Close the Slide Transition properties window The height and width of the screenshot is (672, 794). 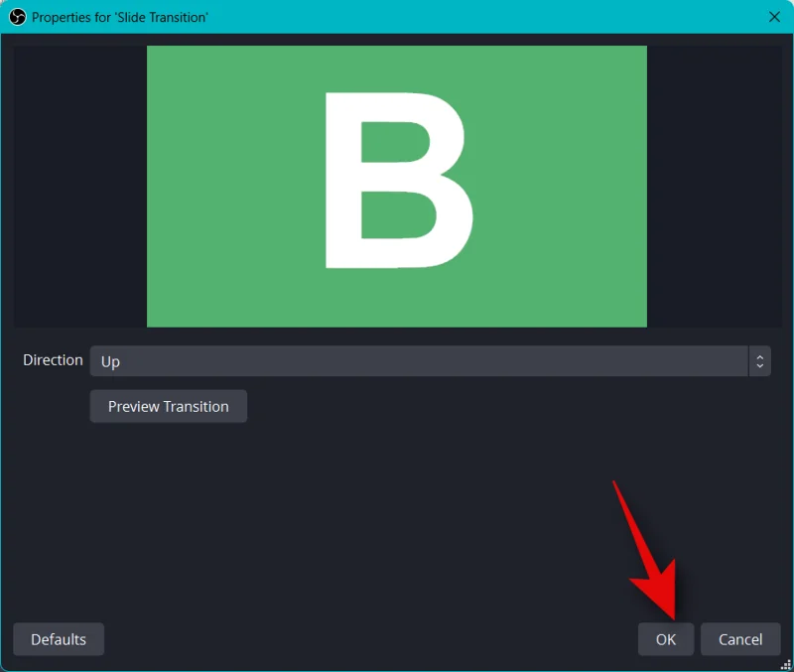point(774,17)
